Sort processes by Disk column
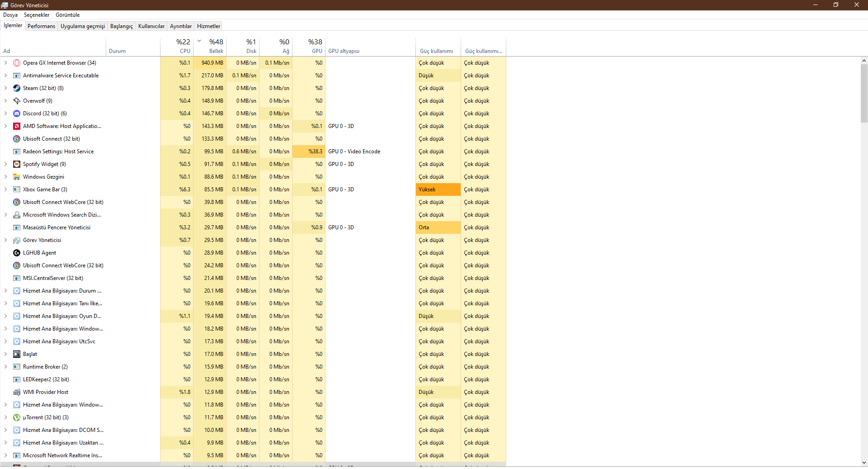This screenshot has width=868, height=469. (x=243, y=46)
